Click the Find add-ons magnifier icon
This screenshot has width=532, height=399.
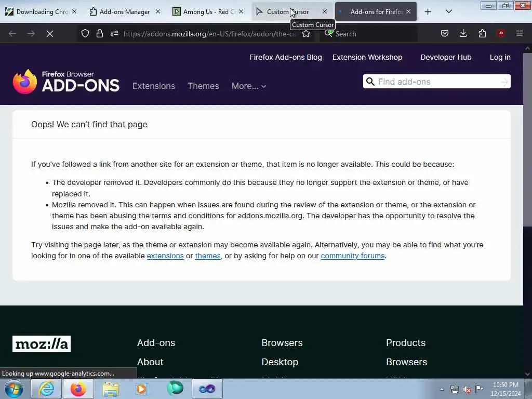coord(370,82)
